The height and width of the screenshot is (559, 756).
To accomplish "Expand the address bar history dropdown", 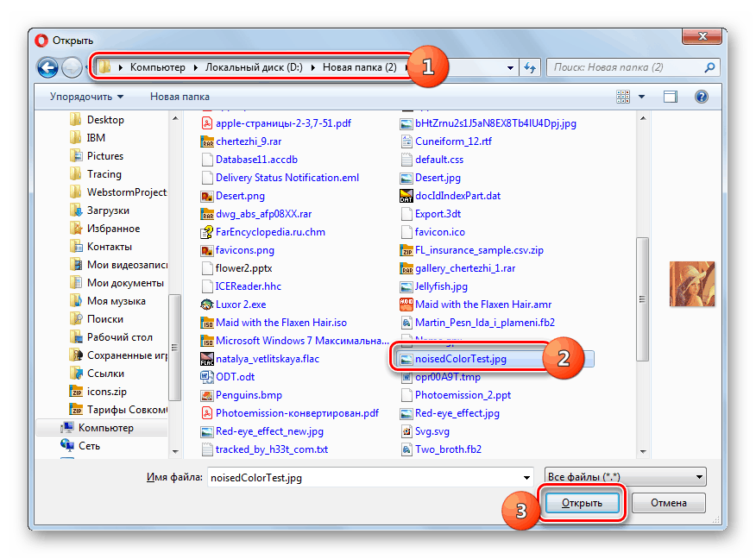I will tap(510, 68).
